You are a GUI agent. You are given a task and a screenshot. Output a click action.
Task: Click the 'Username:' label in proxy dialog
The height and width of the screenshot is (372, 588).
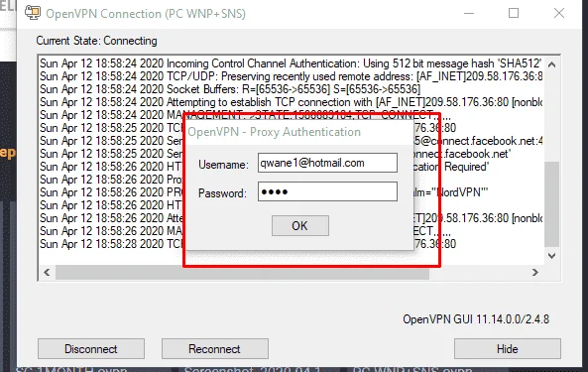point(223,165)
